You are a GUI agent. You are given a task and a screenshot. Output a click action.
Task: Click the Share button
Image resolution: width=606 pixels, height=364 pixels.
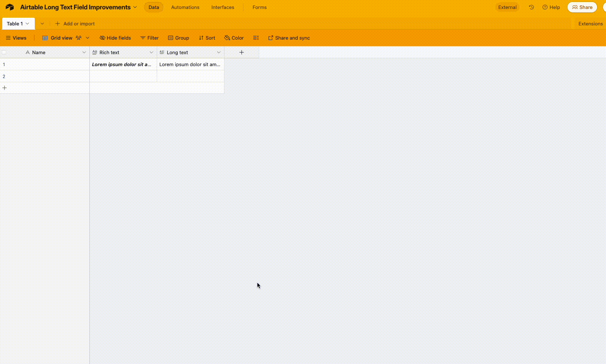click(x=582, y=7)
